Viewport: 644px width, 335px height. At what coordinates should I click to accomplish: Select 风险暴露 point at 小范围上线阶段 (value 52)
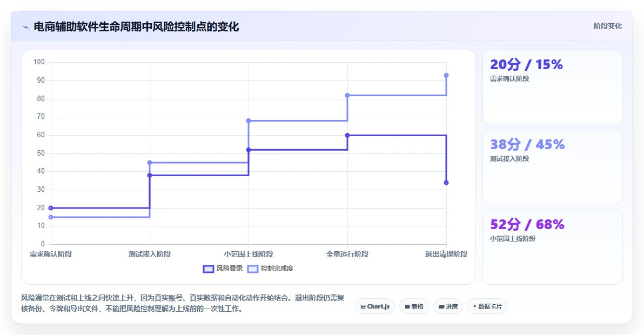click(249, 150)
